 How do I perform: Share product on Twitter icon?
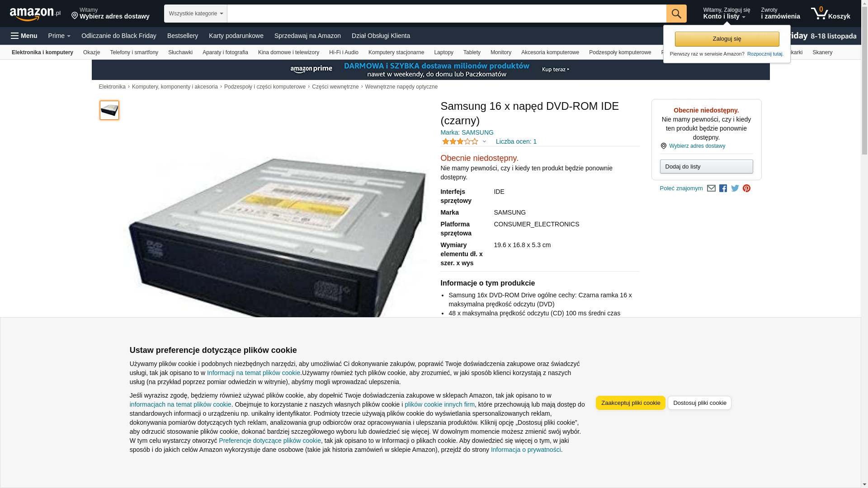735,188
